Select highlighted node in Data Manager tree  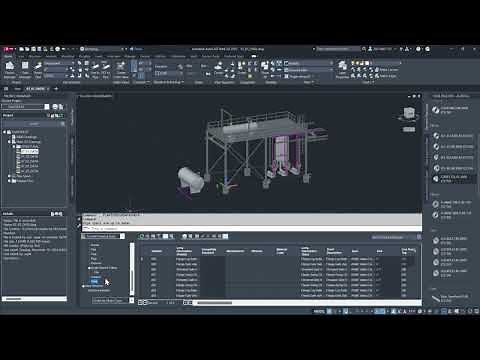[x=95, y=281]
